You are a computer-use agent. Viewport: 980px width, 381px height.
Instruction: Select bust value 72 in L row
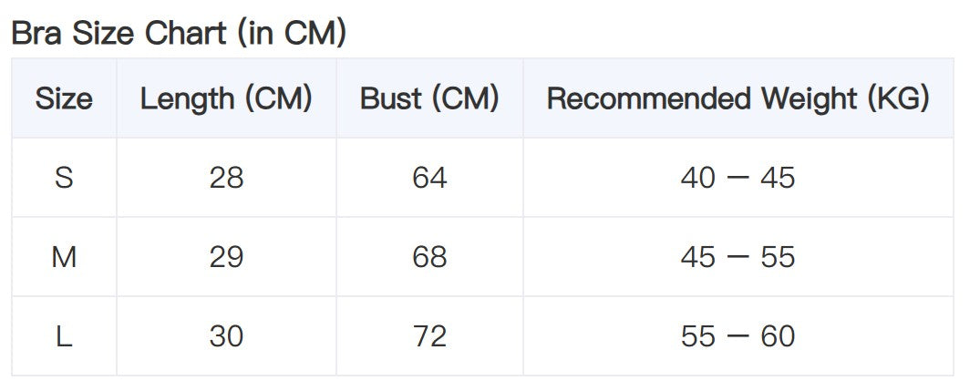[x=429, y=336]
